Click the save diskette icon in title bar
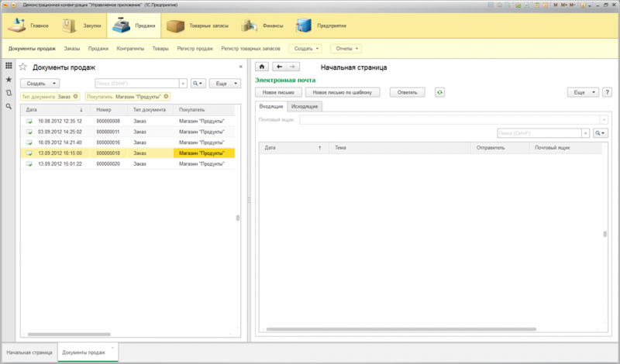 tap(491, 5)
